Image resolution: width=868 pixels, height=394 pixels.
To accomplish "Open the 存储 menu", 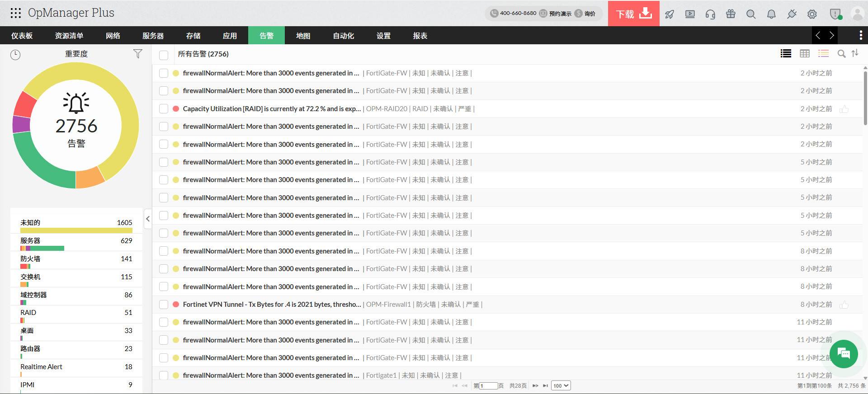I will coord(193,36).
